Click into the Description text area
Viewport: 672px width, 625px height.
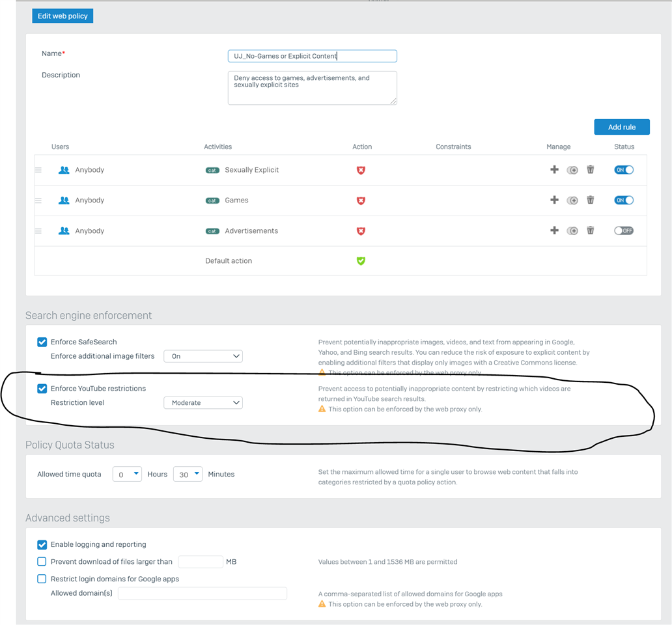coord(313,88)
